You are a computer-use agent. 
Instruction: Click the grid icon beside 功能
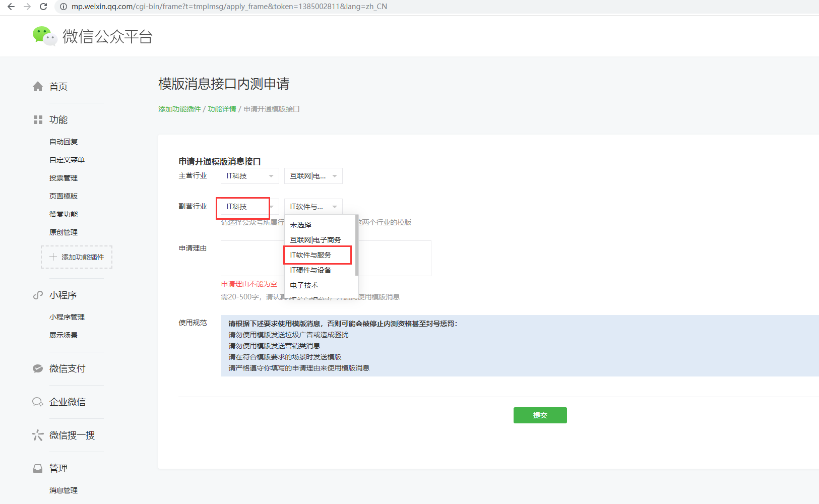38,120
